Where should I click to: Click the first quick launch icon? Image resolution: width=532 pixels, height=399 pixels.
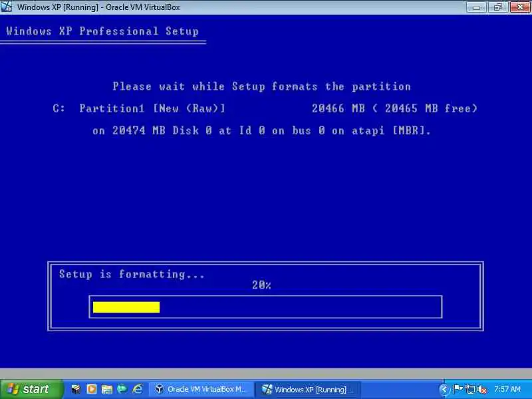pos(76,389)
